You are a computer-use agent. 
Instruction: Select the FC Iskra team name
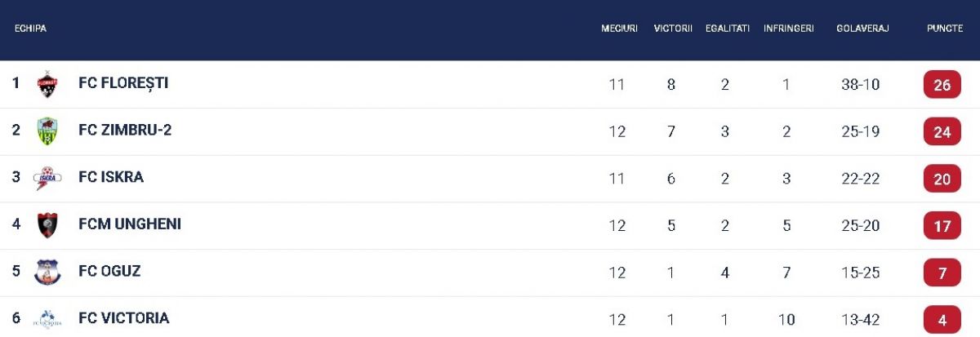click(111, 177)
